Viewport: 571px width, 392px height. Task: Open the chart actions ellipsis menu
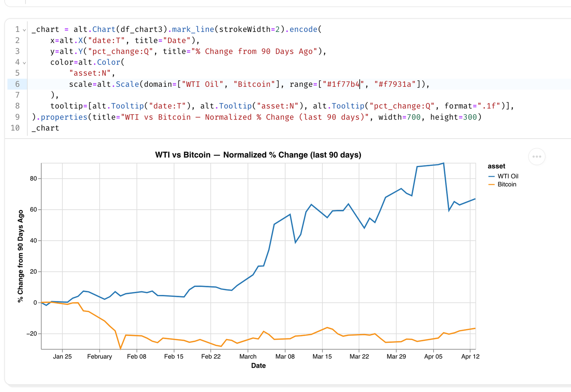click(x=537, y=156)
